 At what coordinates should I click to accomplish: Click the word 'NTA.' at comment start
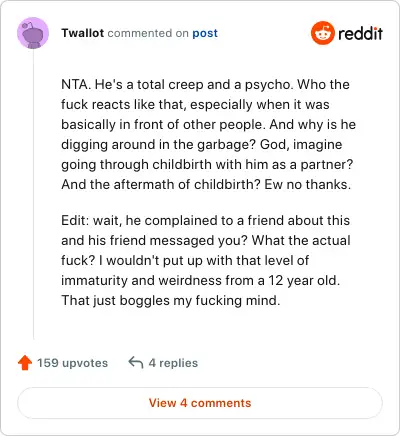(x=76, y=84)
